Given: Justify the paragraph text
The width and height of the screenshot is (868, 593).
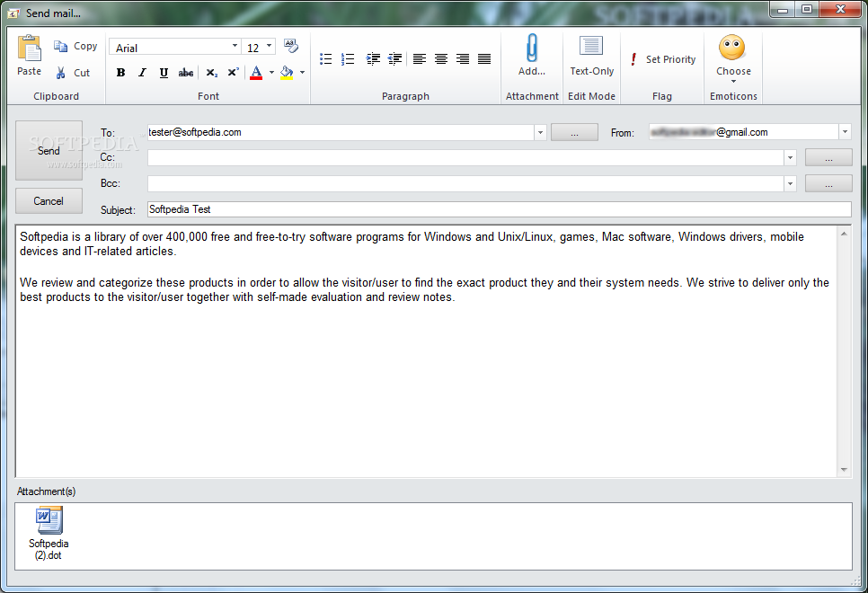Looking at the screenshot, I should [x=484, y=58].
